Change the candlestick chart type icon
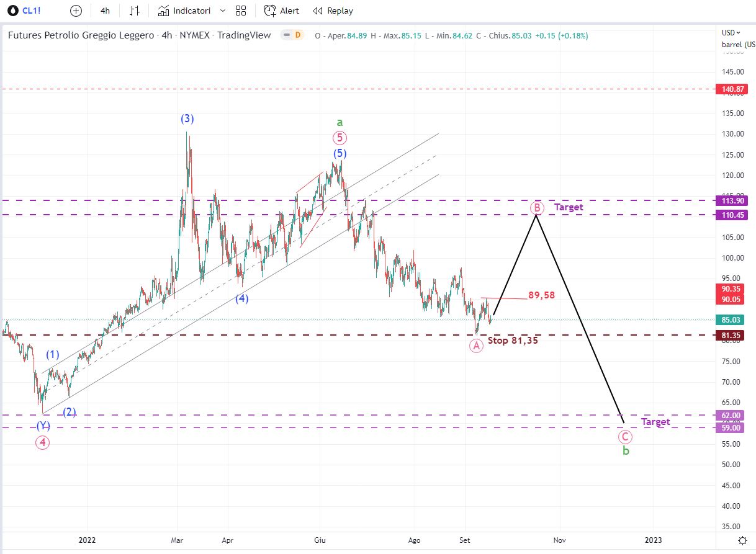Image resolution: width=756 pixels, height=554 pixels. click(x=135, y=11)
